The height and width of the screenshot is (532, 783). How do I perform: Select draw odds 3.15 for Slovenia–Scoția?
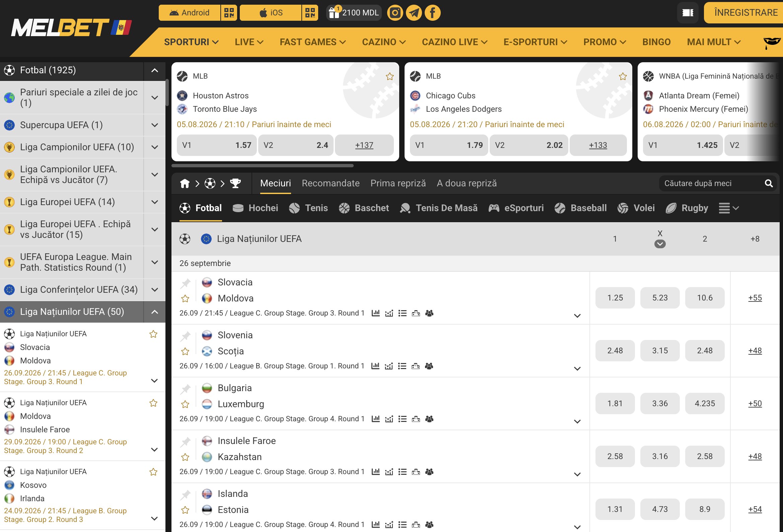point(660,351)
